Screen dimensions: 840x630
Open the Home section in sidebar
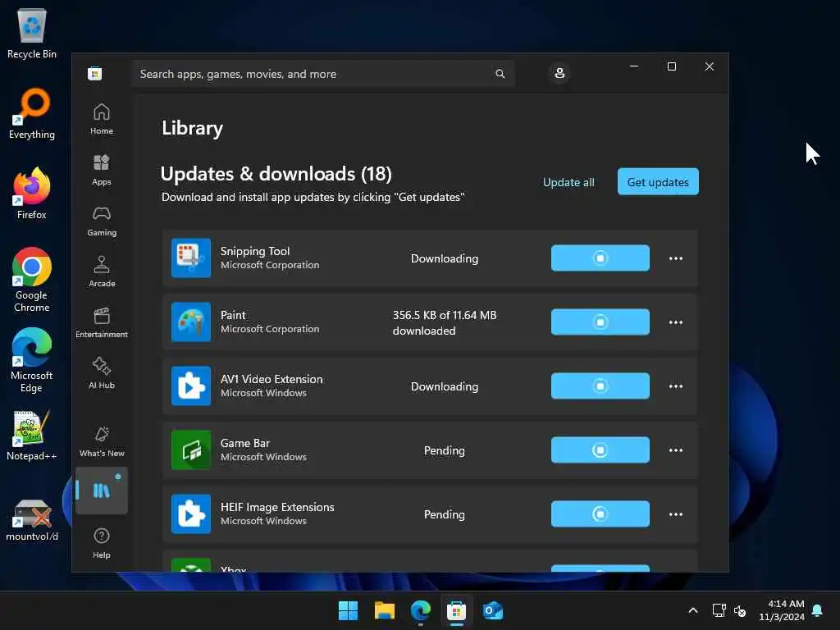click(102, 119)
